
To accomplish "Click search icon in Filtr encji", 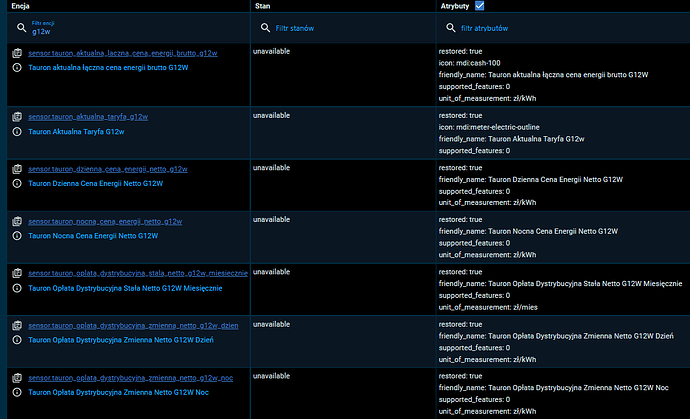I will point(22,28).
